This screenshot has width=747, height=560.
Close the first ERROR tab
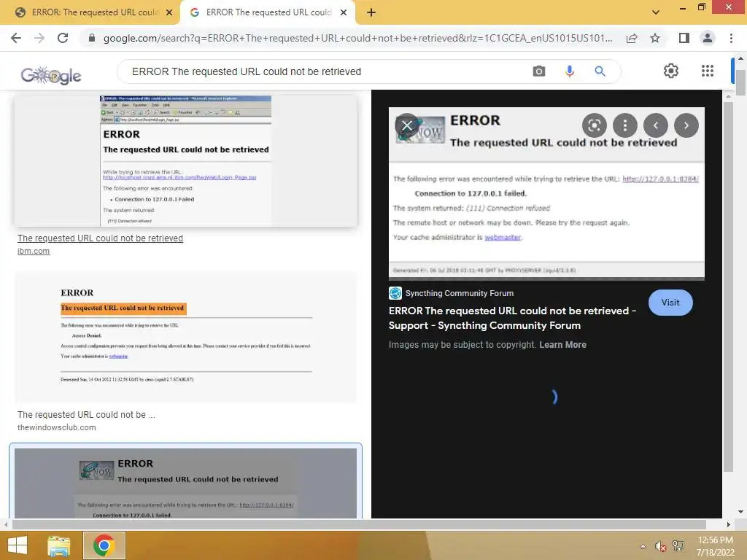(x=169, y=12)
